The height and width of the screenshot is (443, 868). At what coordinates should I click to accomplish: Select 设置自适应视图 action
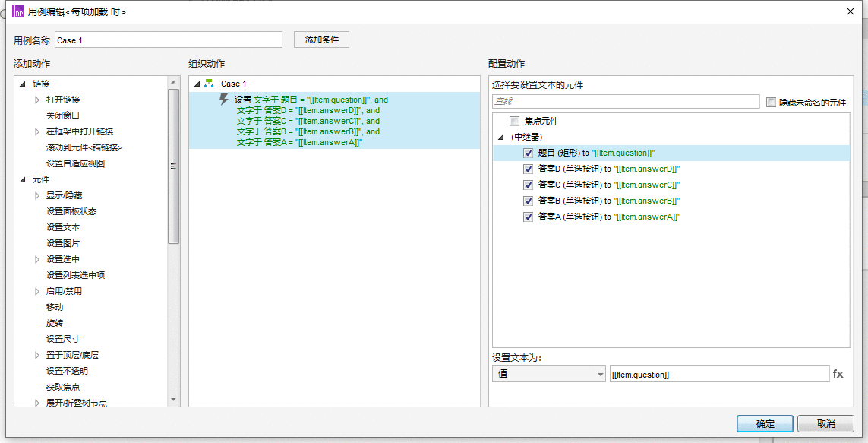tap(75, 163)
